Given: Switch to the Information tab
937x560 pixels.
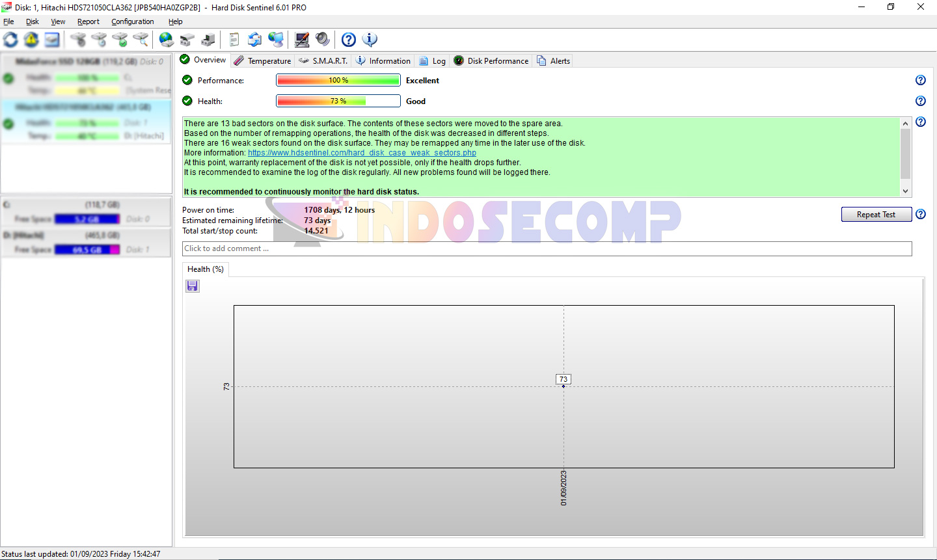Looking at the screenshot, I should click(x=383, y=60).
